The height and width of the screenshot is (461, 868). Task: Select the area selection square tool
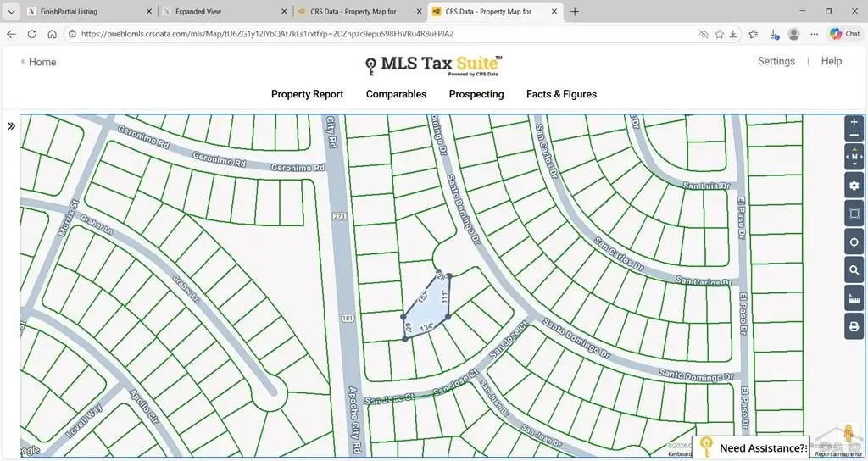pos(854,214)
